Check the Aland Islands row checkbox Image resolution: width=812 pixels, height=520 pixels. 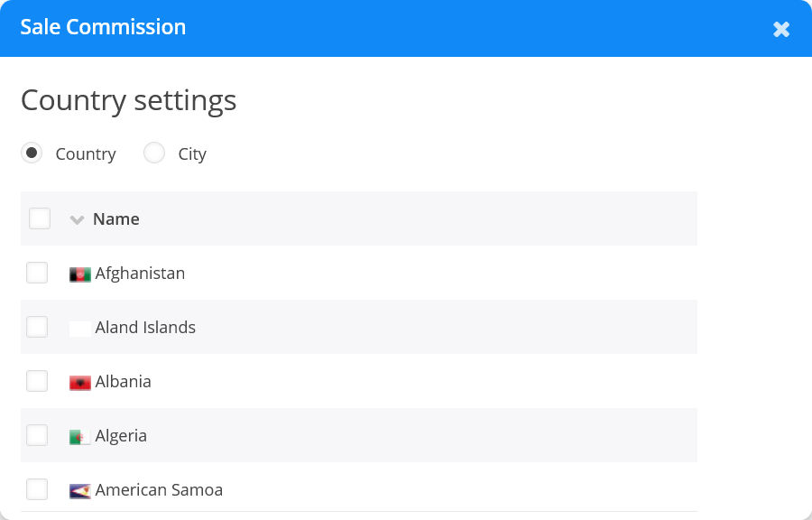(x=37, y=327)
